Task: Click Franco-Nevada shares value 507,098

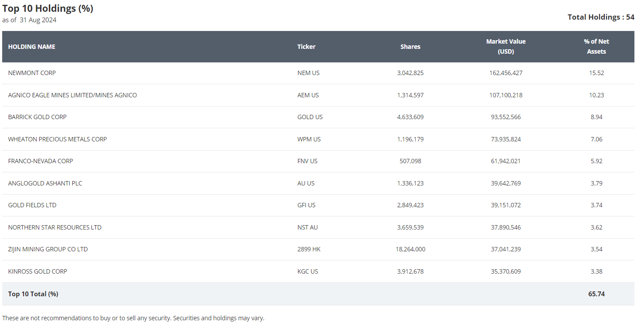Action: (x=410, y=161)
